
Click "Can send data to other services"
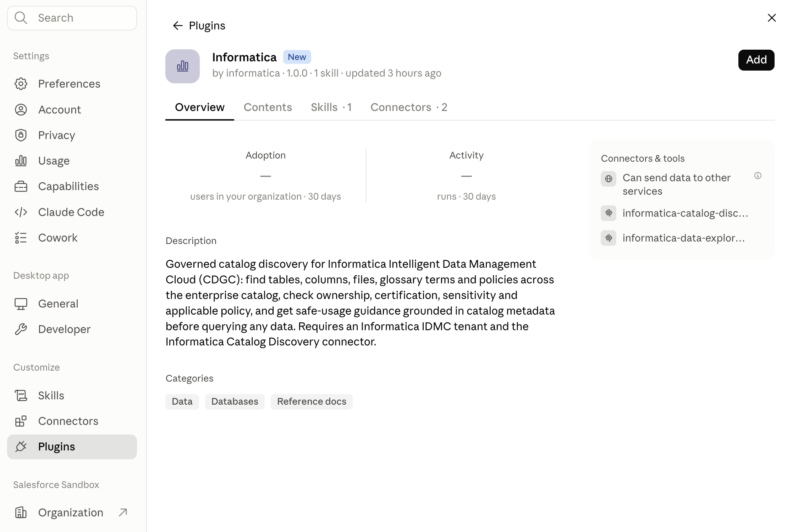click(676, 184)
